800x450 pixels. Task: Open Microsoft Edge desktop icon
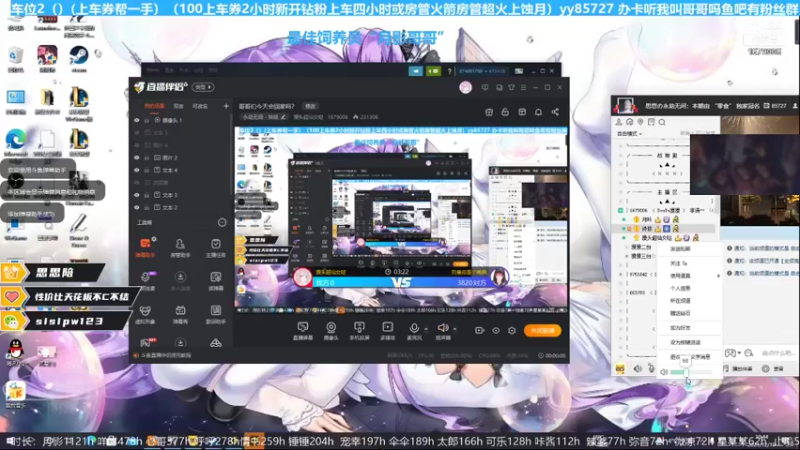[x=16, y=143]
